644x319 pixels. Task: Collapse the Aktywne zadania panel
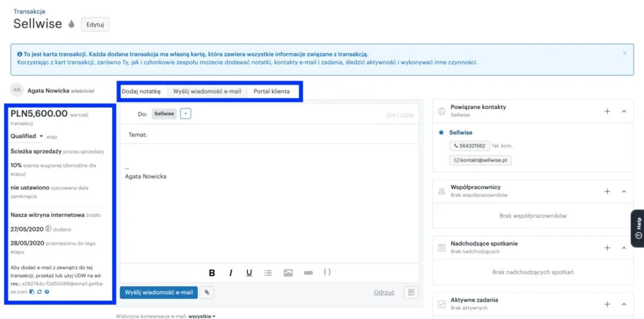pos(624,304)
